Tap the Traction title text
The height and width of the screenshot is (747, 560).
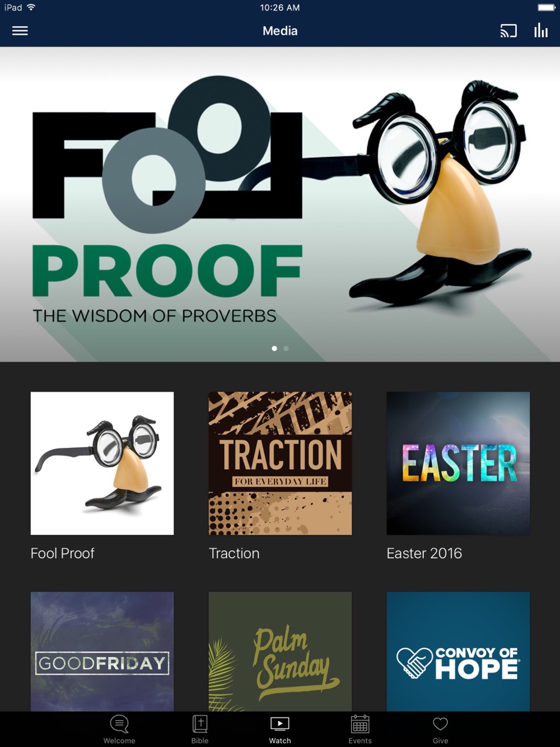pos(234,553)
